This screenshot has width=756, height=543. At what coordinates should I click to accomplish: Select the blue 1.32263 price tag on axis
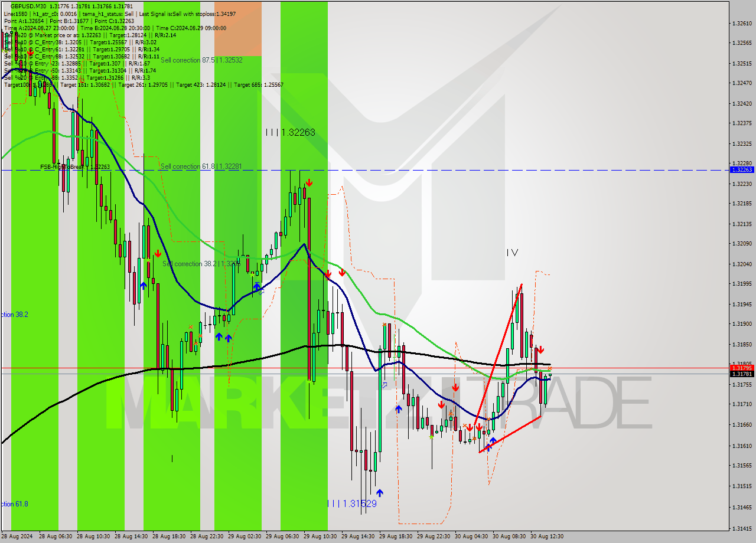click(742, 170)
